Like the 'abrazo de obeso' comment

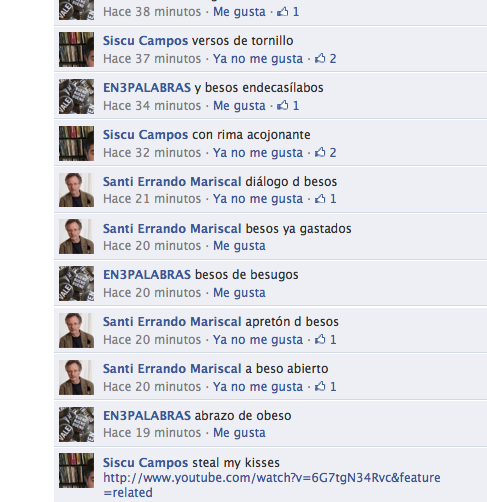(x=239, y=433)
